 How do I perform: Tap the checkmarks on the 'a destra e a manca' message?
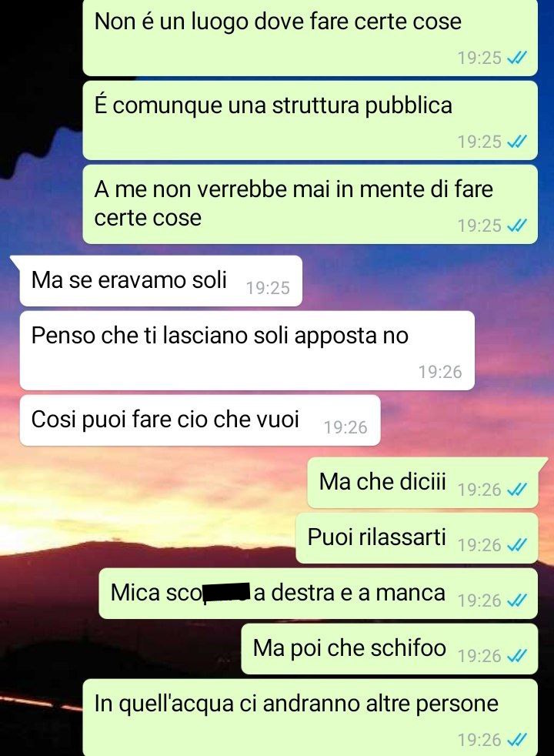517,600
